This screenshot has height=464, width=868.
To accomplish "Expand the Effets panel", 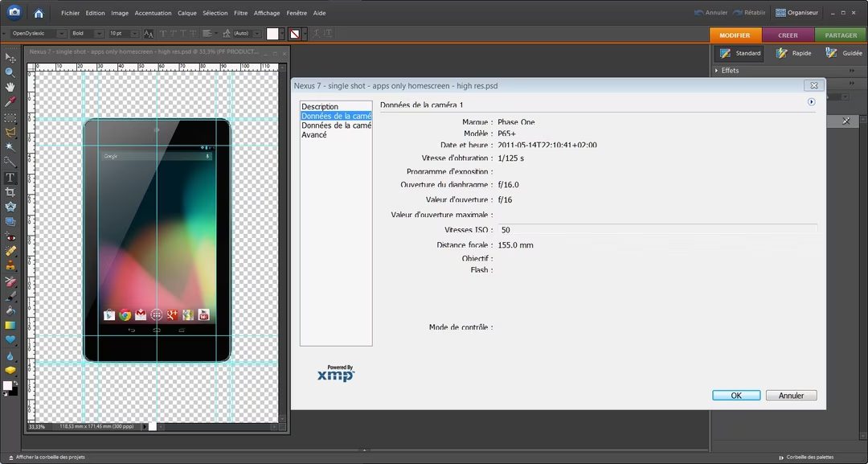I will (x=717, y=70).
